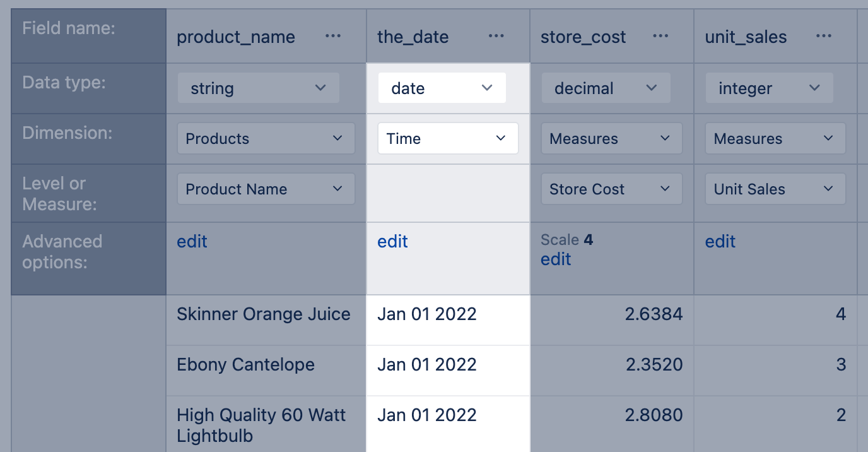
Task: Open unit_sales Measures dimension dropdown
Action: pos(775,139)
